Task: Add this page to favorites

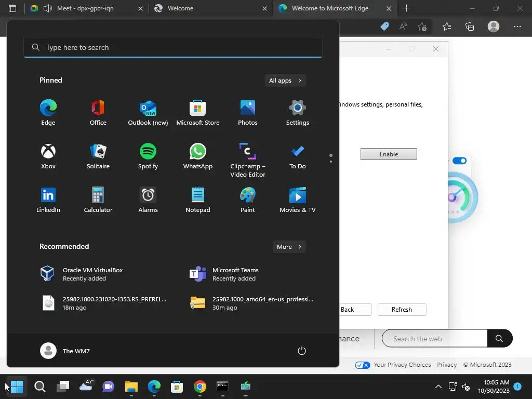Action: [422, 26]
